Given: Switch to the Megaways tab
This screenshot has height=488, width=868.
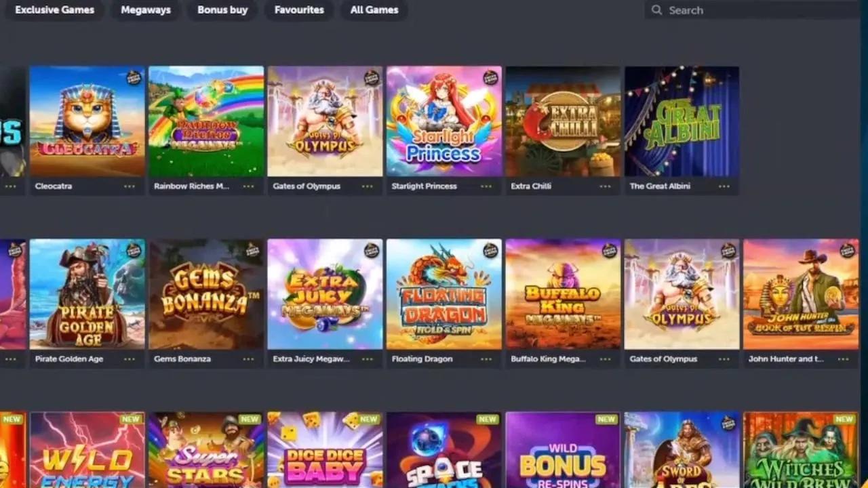Looking at the screenshot, I should tap(146, 10).
